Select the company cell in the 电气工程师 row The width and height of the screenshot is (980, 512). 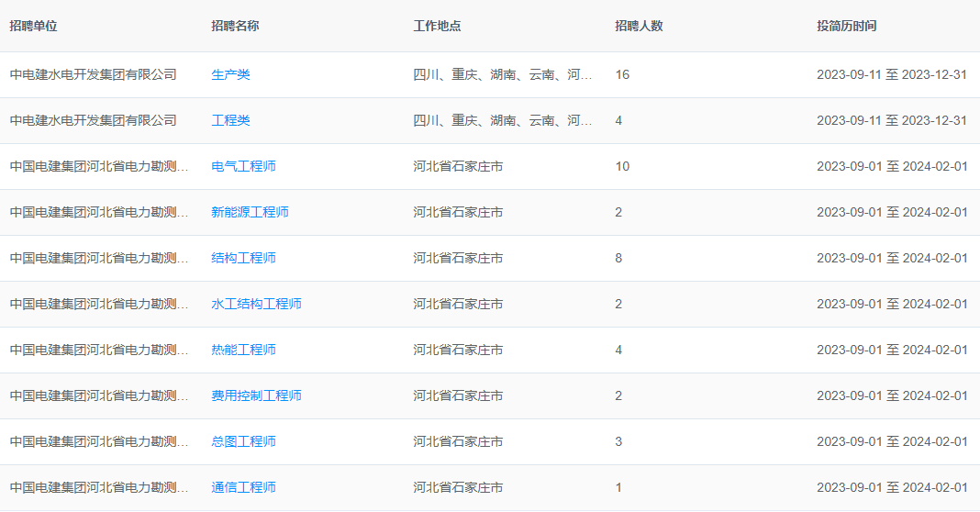[x=99, y=166]
